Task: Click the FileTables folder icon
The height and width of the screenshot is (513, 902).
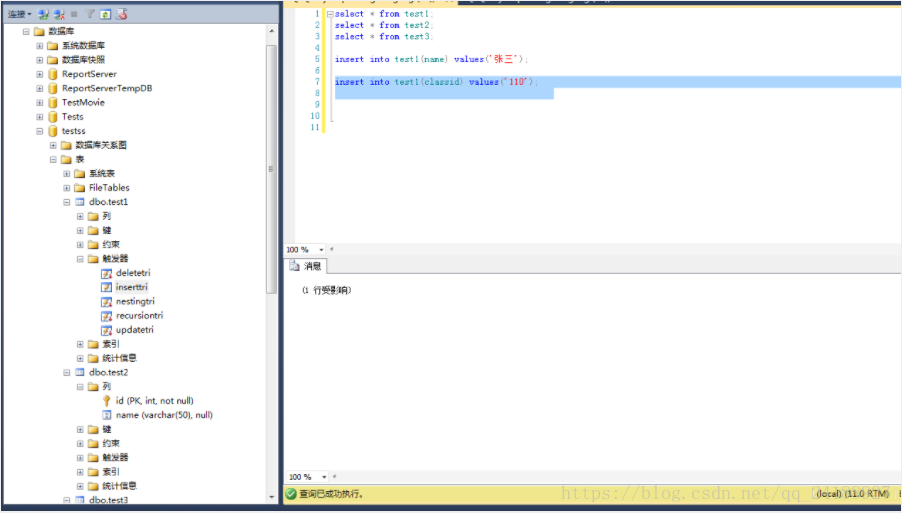Action: pos(80,188)
